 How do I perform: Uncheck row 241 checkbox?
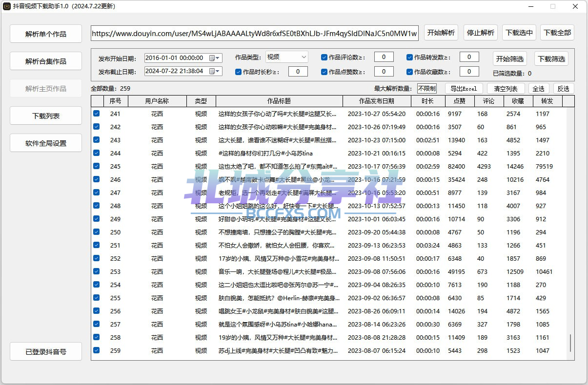point(97,114)
